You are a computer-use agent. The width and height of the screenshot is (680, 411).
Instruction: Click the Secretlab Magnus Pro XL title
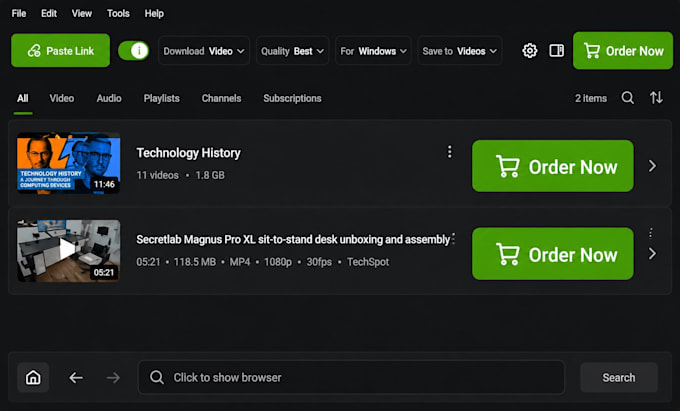tap(293, 240)
